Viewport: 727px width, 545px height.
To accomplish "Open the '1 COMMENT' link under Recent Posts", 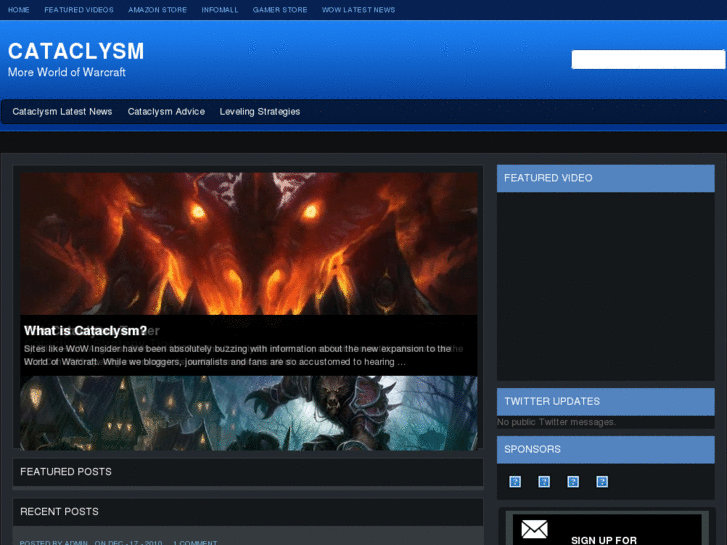I will tap(195, 542).
